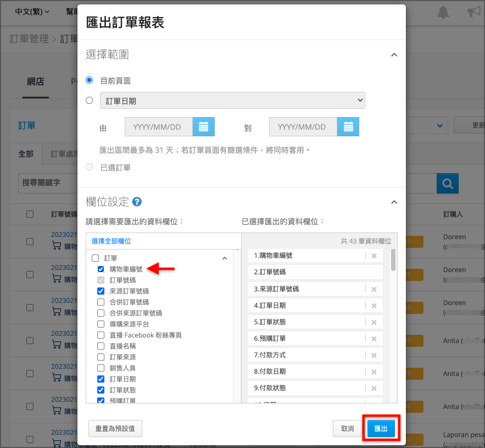Check the 訂單來源 checkbox
485x448 pixels.
coord(101,357)
